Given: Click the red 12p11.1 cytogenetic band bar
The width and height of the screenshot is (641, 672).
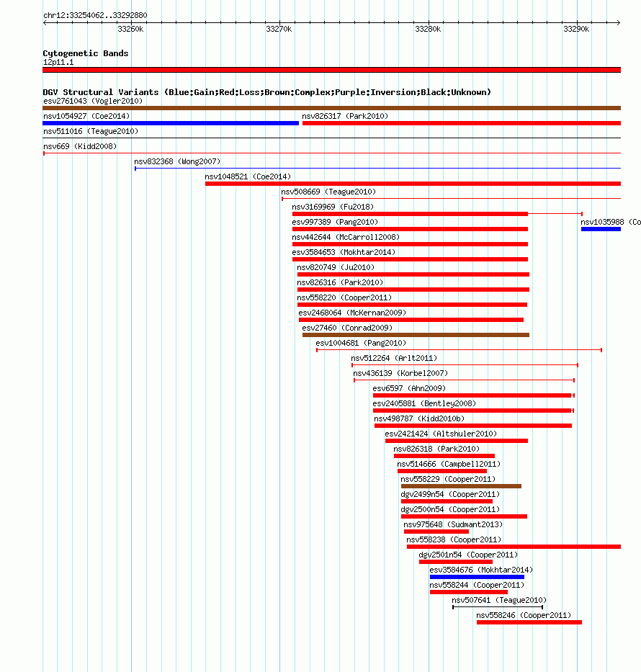Looking at the screenshot, I should pyautogui.click(x=331, y=70).
